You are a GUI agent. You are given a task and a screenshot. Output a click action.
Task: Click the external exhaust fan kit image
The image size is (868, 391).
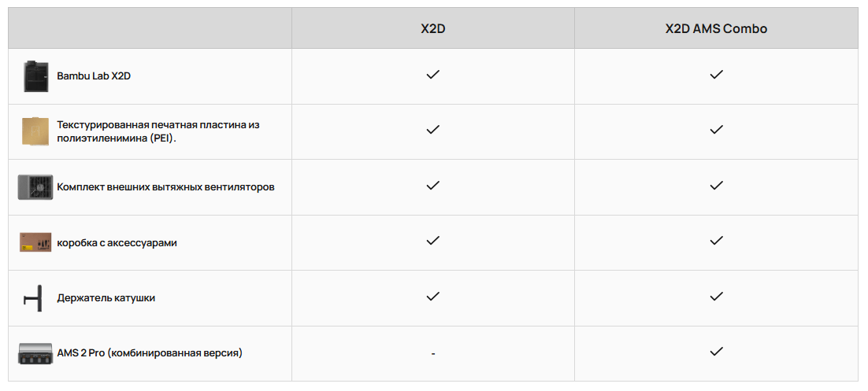(x=35, y=187)
